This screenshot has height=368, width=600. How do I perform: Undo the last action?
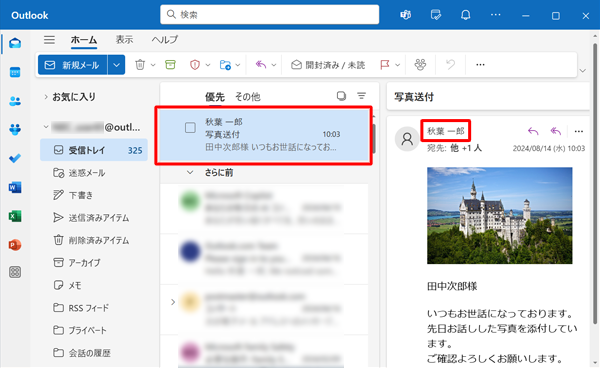point(450,65)
